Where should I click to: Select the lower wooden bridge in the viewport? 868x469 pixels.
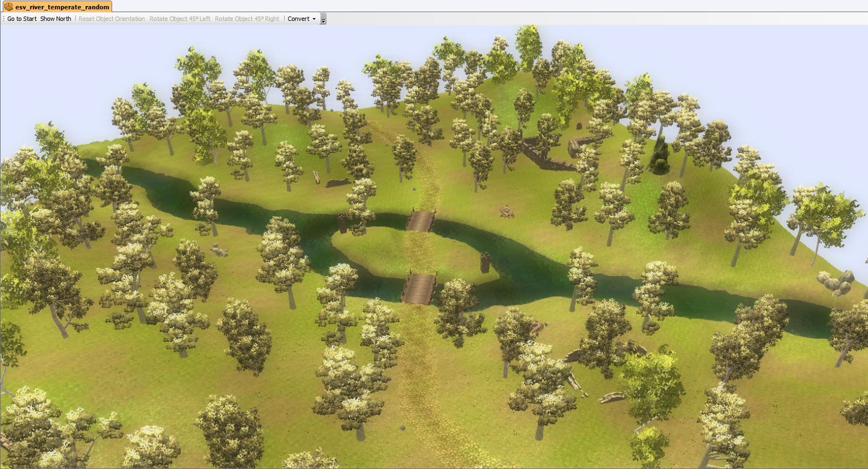[x=419, y=287]
